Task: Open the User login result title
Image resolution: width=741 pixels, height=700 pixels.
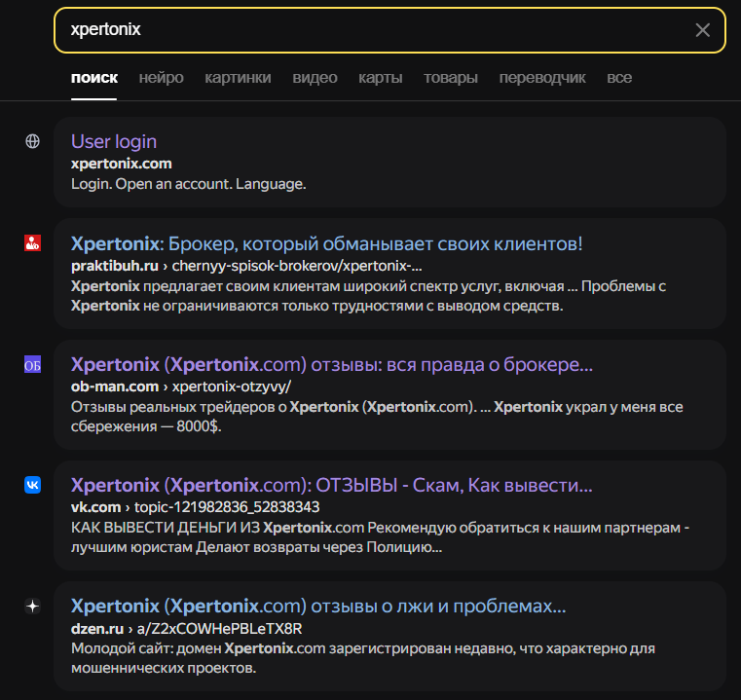Action: pos(114,141)
